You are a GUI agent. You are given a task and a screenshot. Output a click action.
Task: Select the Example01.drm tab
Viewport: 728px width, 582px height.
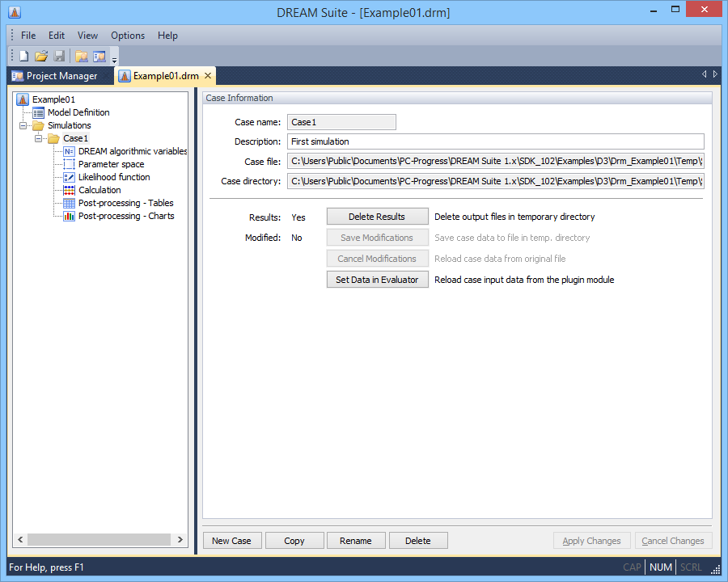pos(166,76)
